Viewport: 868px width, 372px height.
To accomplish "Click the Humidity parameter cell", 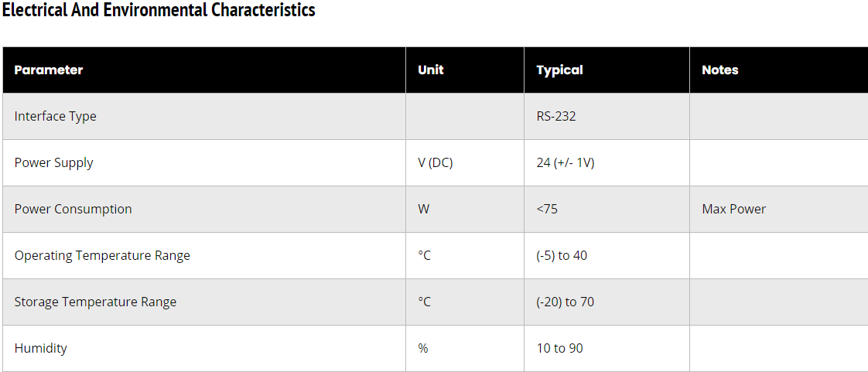I will (x=40, y=348).
